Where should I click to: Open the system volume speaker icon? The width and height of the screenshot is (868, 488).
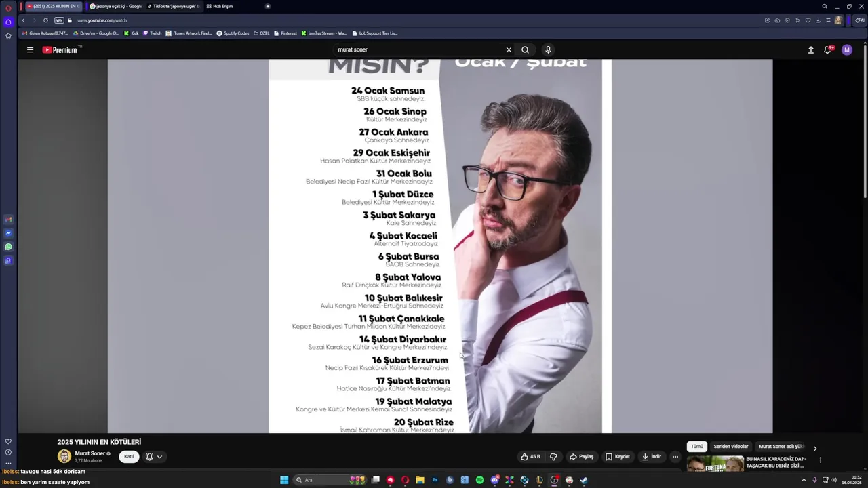tap(833, 480)
